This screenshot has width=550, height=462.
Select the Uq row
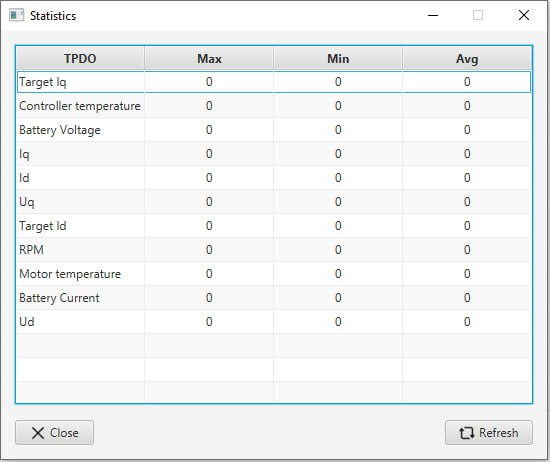274,202
